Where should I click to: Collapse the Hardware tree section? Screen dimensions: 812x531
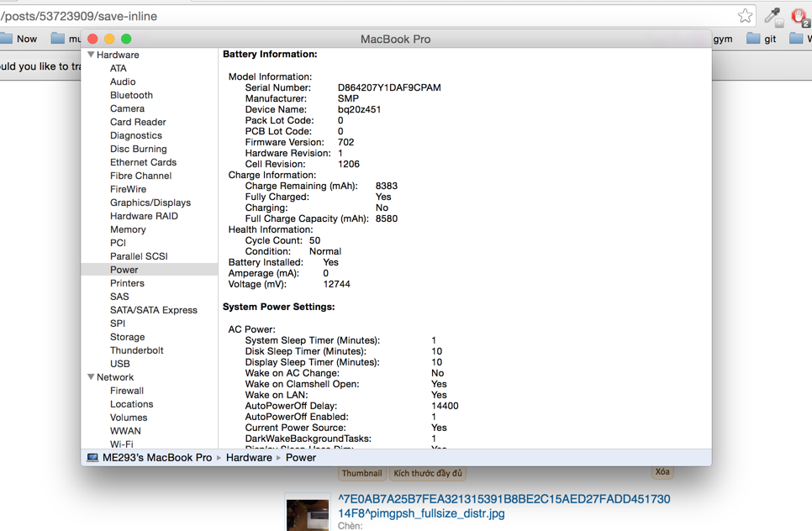[91, 55]
